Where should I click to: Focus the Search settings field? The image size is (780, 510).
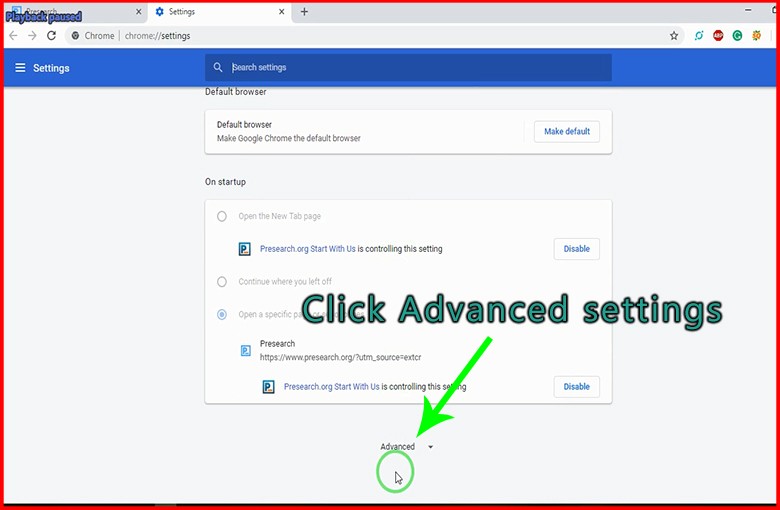(408, 67)
